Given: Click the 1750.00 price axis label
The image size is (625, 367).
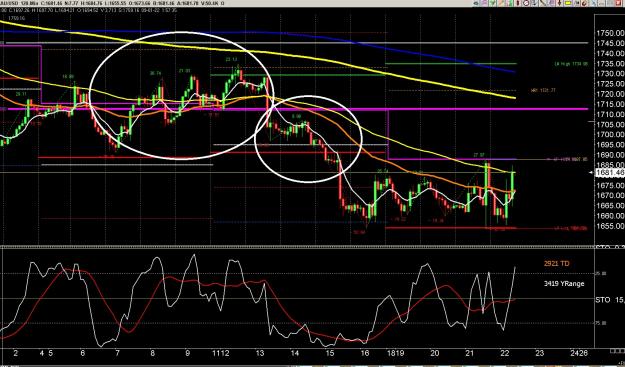Looking at the screenshot, I should click(610, 33).
